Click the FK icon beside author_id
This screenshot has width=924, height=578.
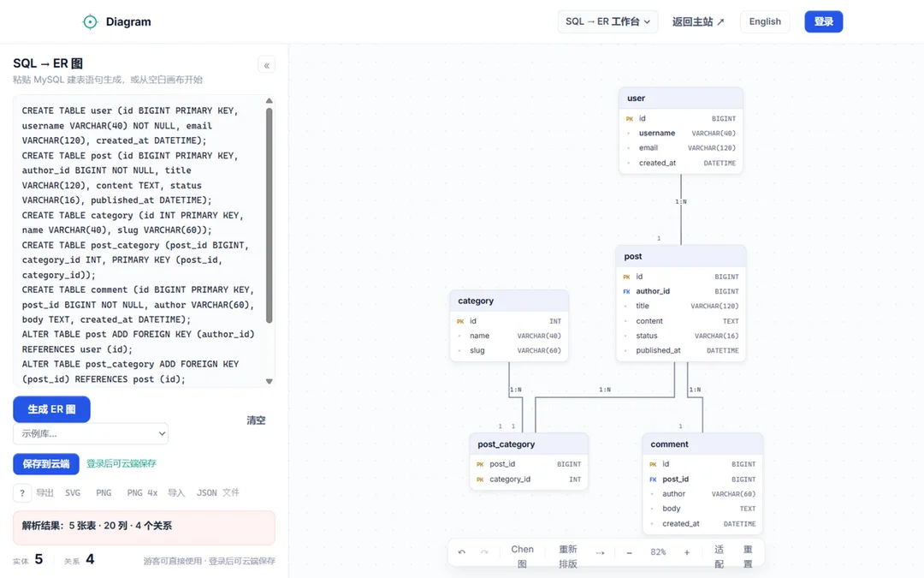[626, 291]
